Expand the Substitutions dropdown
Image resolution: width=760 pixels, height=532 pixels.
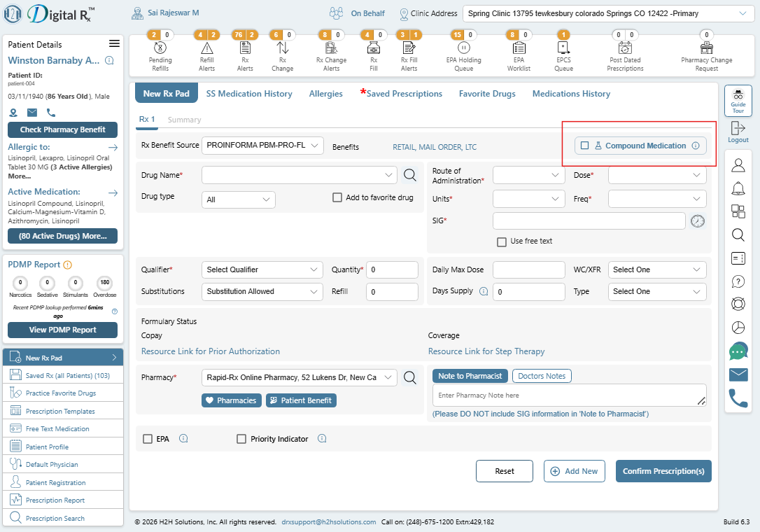point(262,291)
